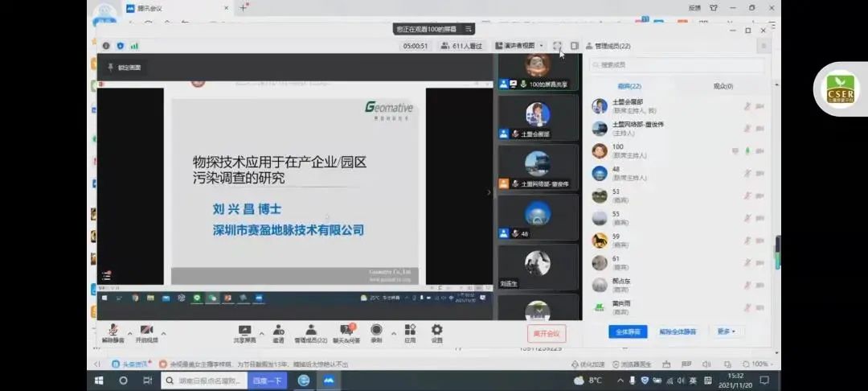Mute the green microphone of member 100
868x391 pixels.
(x=747, y=150)
